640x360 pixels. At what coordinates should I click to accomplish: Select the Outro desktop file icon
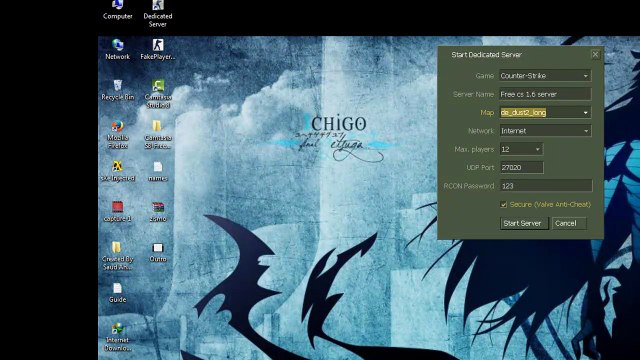coord(158,251)
